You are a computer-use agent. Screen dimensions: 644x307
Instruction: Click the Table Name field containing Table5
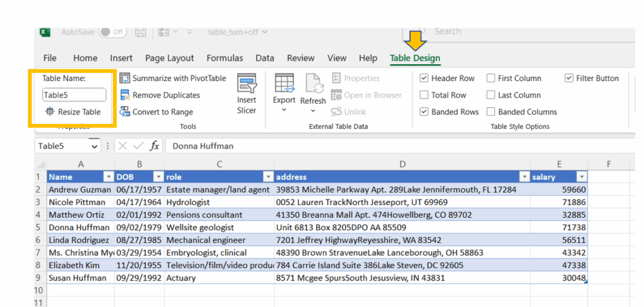click(x=74, y=95)
